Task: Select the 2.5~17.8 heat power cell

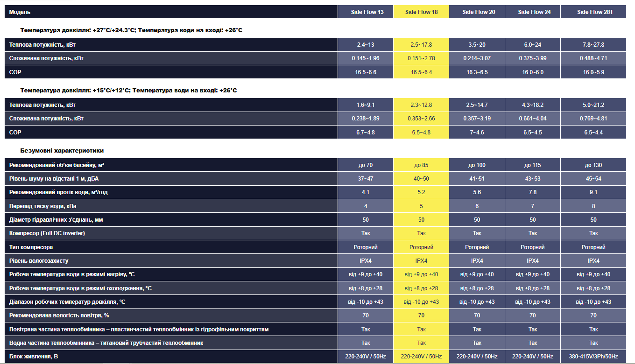Action: coord(421,45)
